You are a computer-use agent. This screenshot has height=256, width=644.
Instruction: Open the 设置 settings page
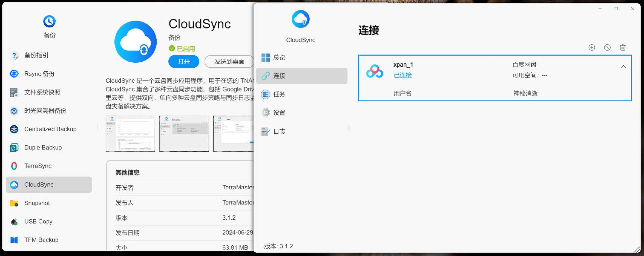click(302, 113)
